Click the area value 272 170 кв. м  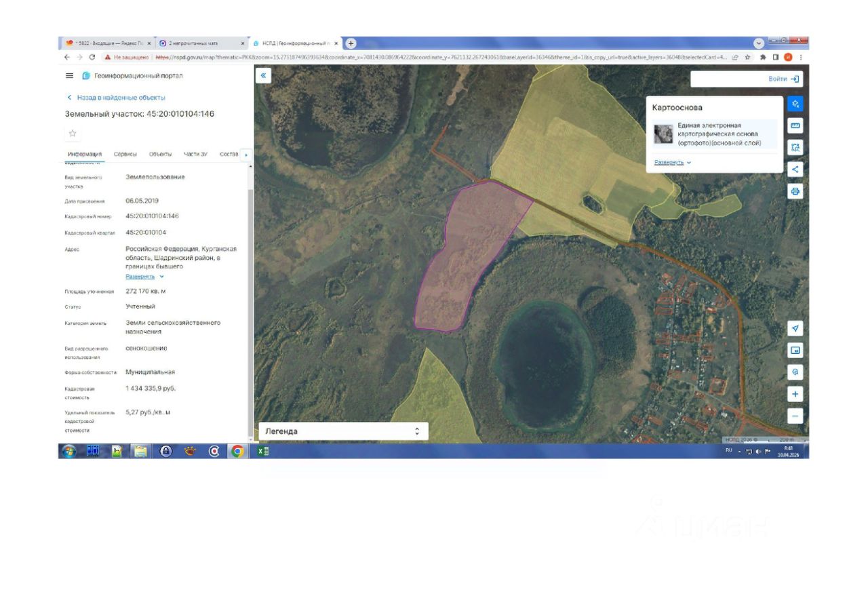click(146, 291)
